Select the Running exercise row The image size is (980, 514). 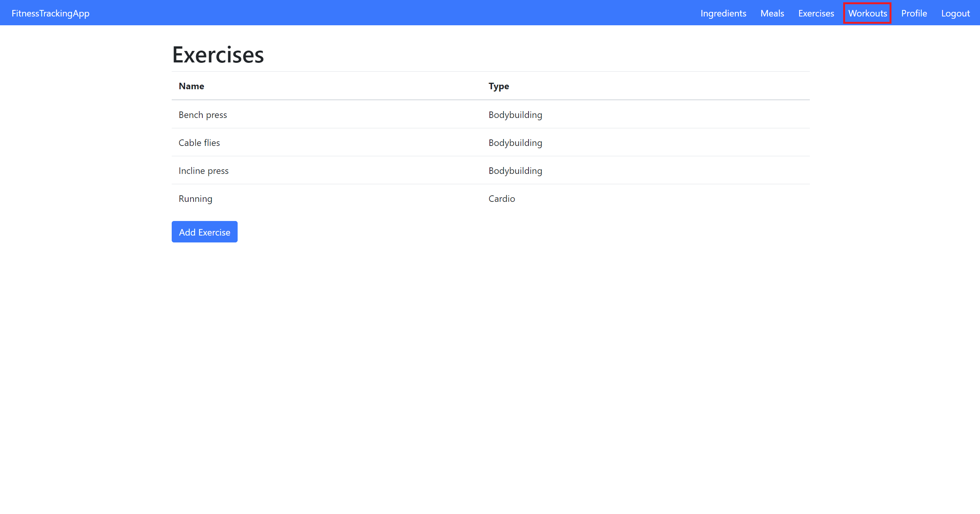coord(195,199)
